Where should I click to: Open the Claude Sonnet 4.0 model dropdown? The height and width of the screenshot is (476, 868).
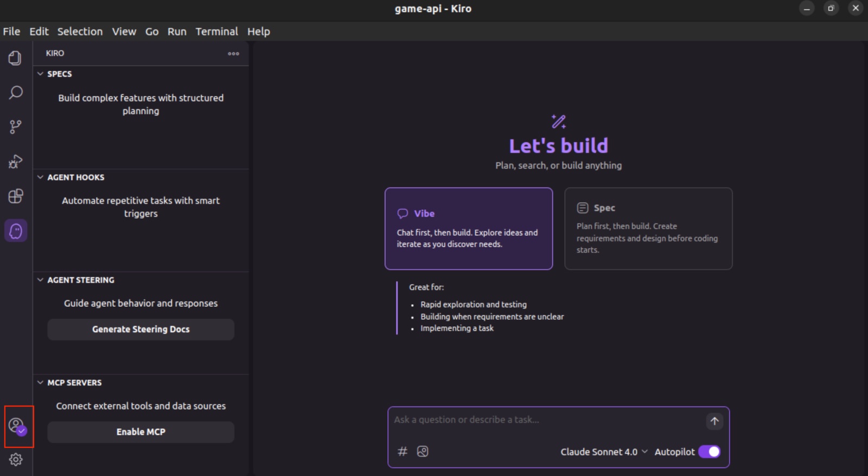(604, 452)
